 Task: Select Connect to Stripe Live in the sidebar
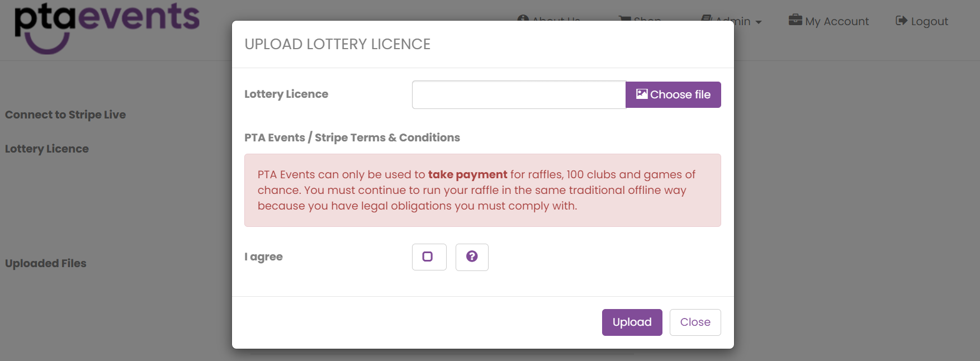65,114
